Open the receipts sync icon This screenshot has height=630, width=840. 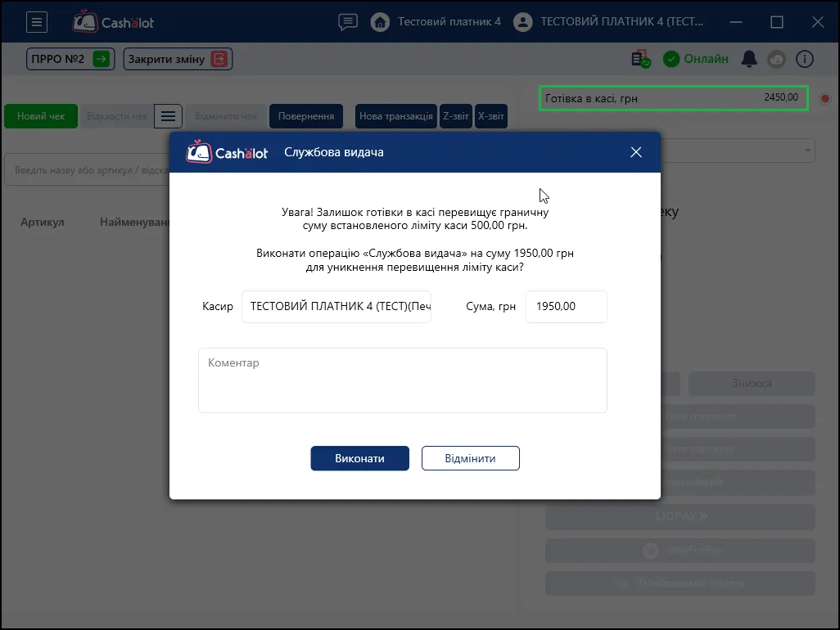(641, 59)
